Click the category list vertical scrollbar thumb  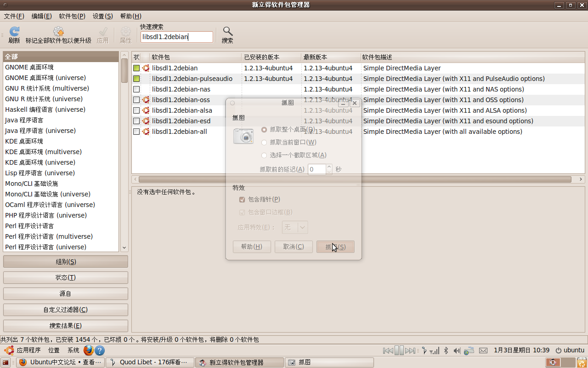click(124, 71)
